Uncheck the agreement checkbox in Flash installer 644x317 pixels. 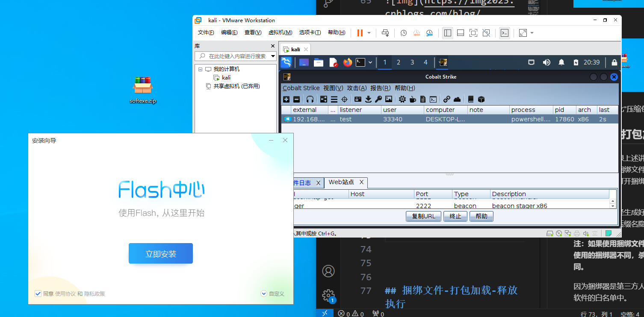[38, 294]
